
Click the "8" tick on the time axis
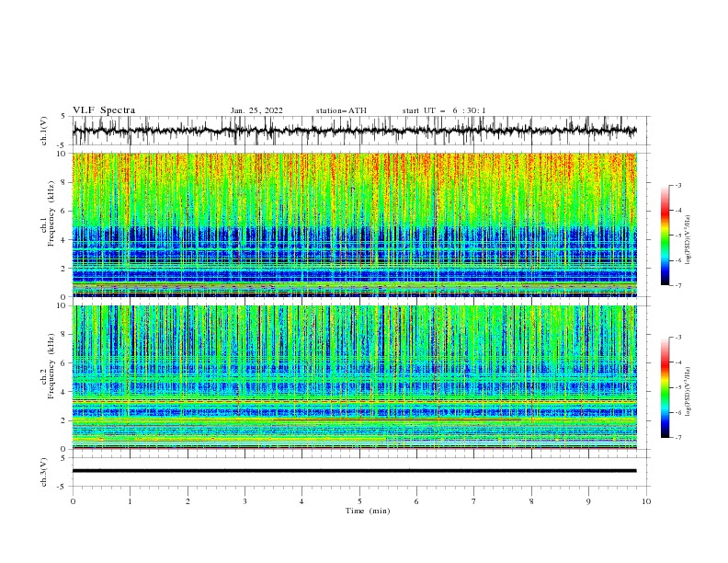(531, 501)
